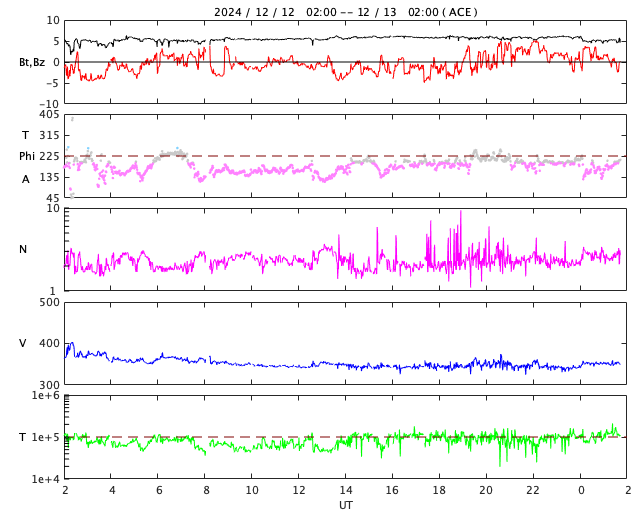Screen dimensions: 640x512
Task: Click the -10 tick label on Bt,Bz panel
Action: [x=49, y=103]
